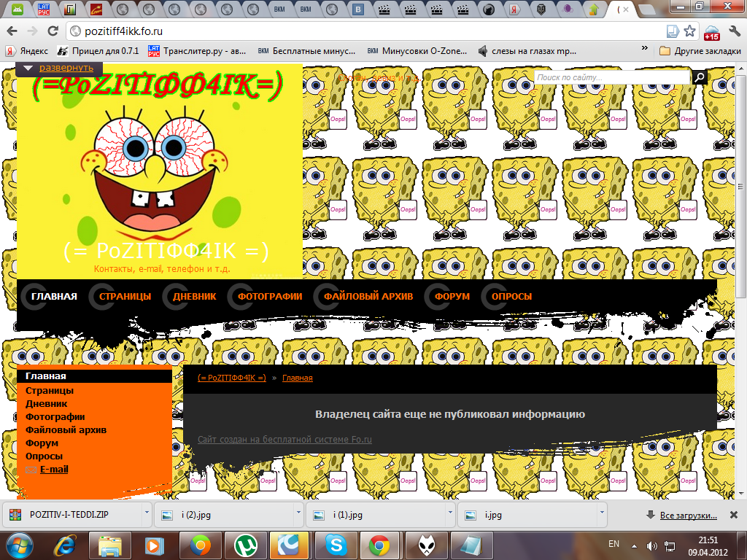Select Дневник in the orange sidebar
The height and width of the screenshot is (560, 747).
[x=46, y=404]
